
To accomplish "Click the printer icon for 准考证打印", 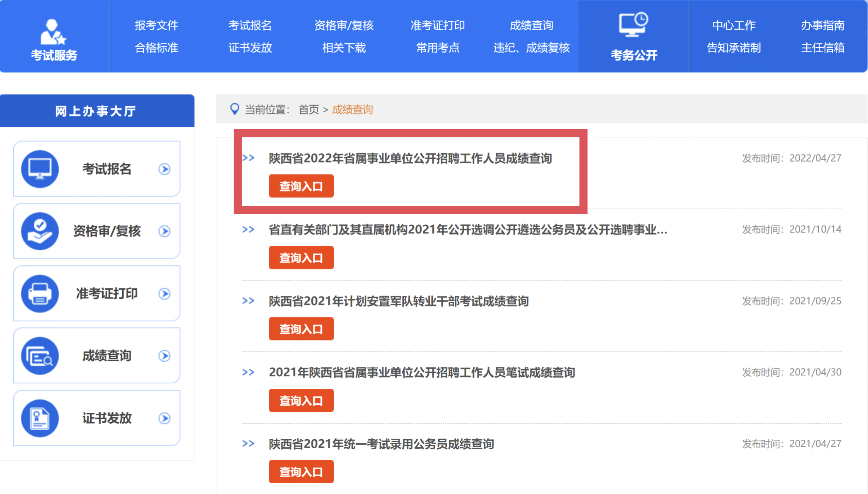I will [40, 293].
